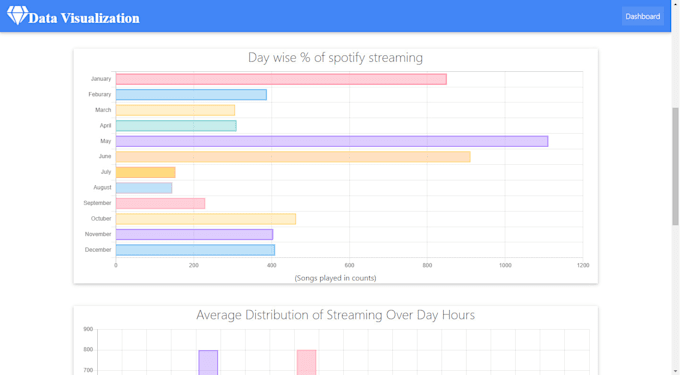This screenshot has height=375, width=680.
Task: Click the '(Songs played in counts)' axis label
Action: pos(335,278)
